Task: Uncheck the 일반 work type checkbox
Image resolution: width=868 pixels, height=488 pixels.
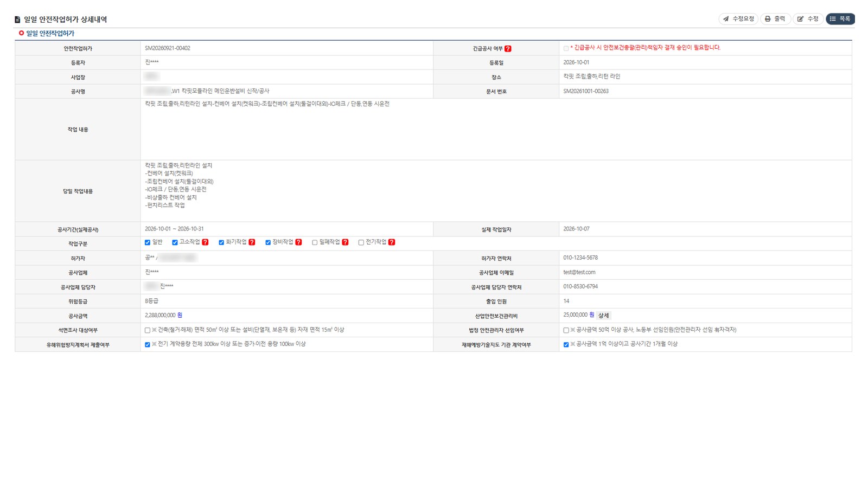Action: [x=148, y=242]
